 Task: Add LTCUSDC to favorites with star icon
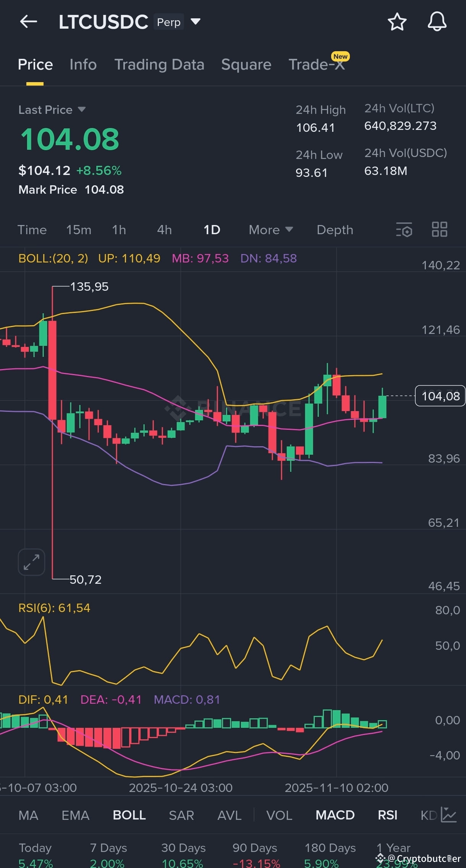(397, 22)
